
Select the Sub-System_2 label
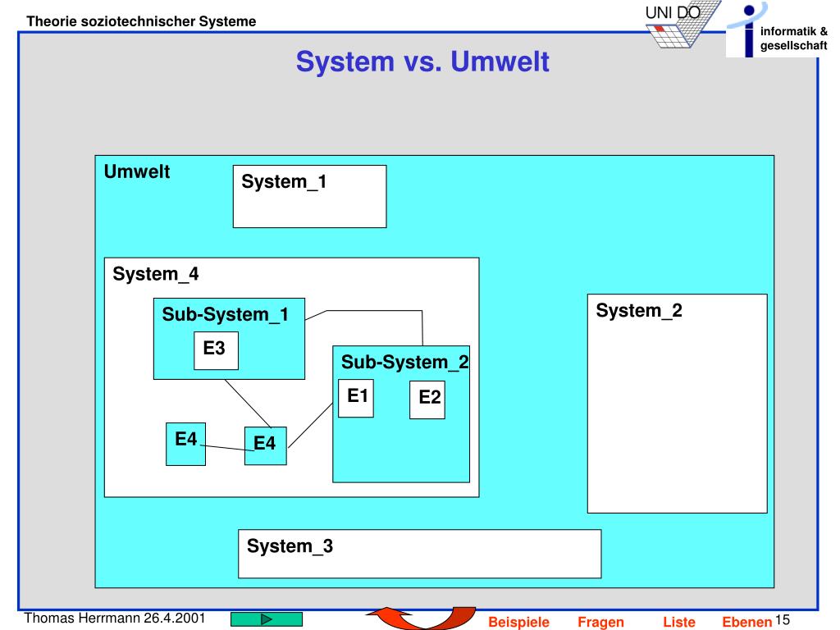pos(404,362)
